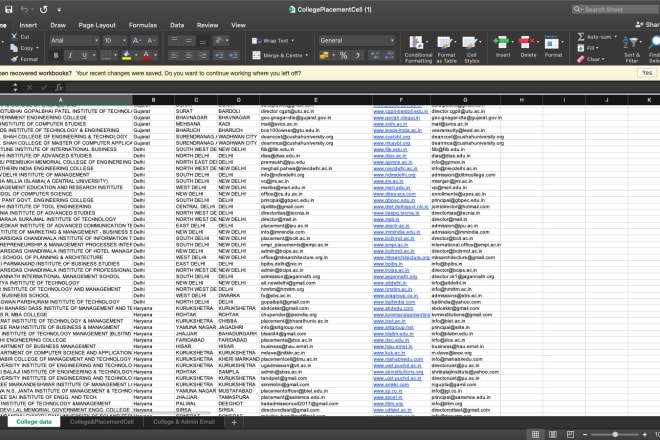Open Sort & Filter
The height and width of the screenshot is (440, 660).
[632, 49]
